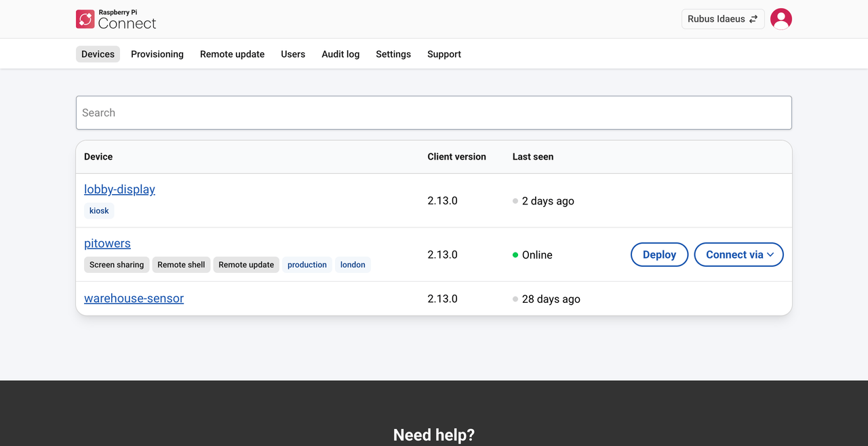
Task: Click the 2.13.0 version in lobby-display row
Action: click(x=442, y=201)
